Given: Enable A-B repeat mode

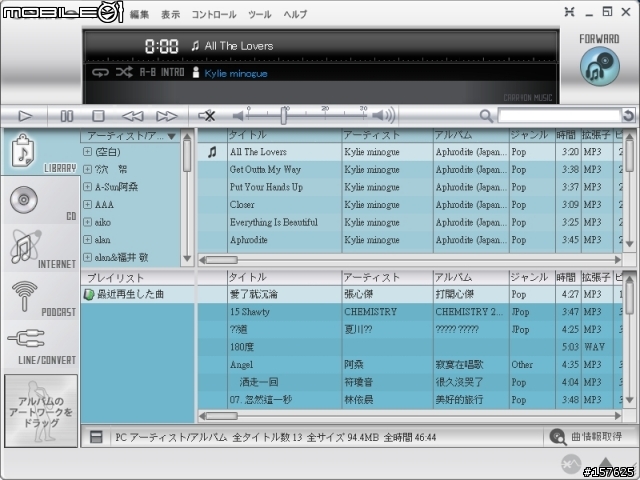Looking at the screenshot, I should (147, 72).
